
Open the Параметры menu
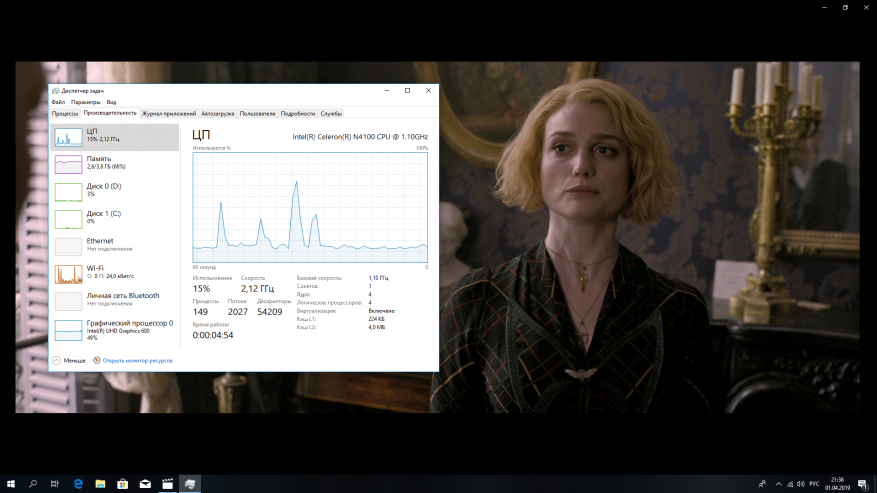(86, 102)
